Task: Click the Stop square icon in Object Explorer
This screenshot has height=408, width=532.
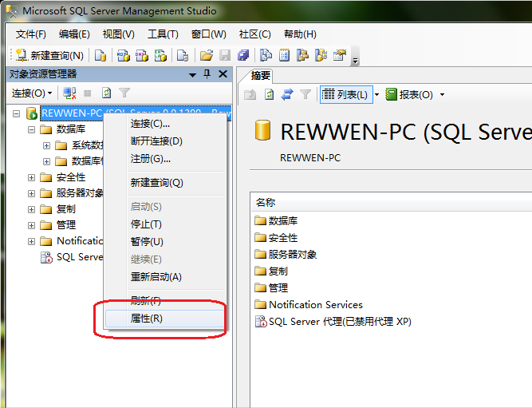Action: pos(88,93)
